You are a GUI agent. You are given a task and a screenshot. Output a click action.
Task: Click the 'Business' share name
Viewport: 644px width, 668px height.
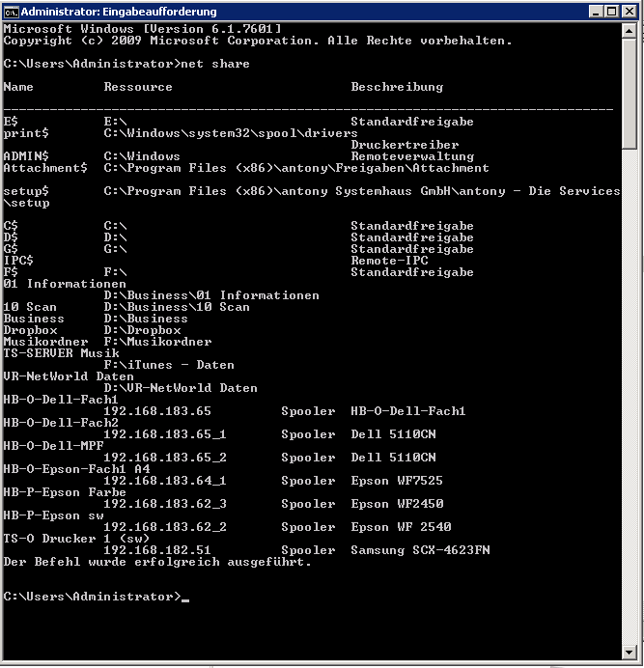click(34, 319)
